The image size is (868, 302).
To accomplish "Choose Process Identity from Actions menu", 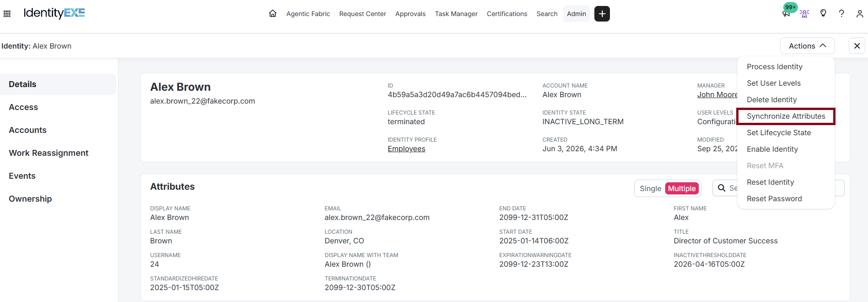I will 786,66.
